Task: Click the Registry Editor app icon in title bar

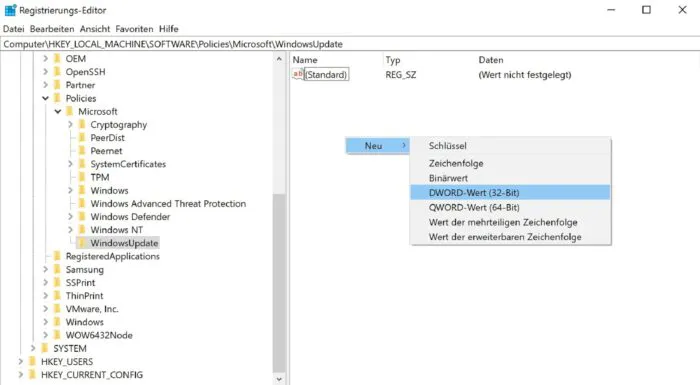Action: click(x=10, y=10)
